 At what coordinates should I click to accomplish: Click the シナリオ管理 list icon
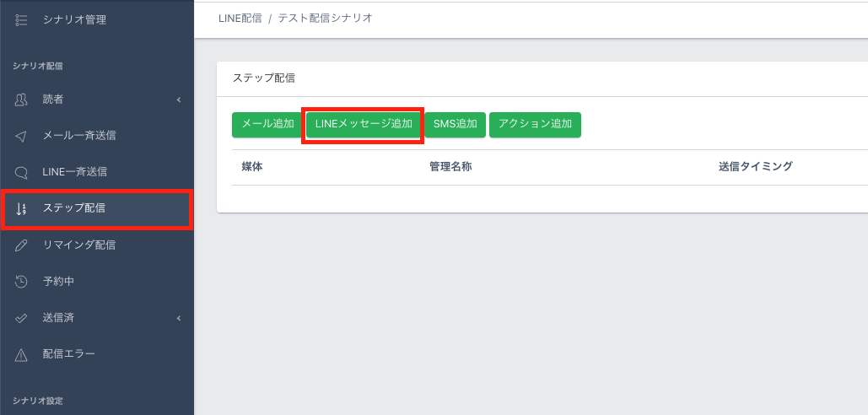click(x=22, y=19)
